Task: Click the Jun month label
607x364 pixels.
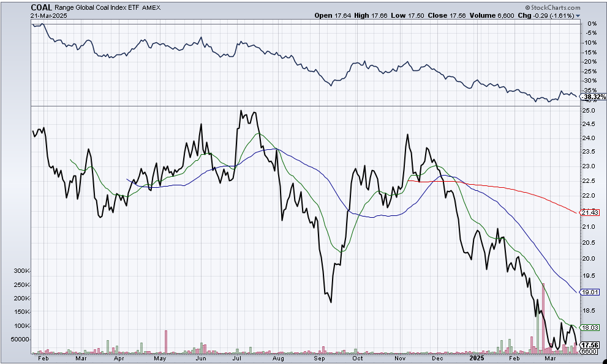Action: click(x=202, y=358)
